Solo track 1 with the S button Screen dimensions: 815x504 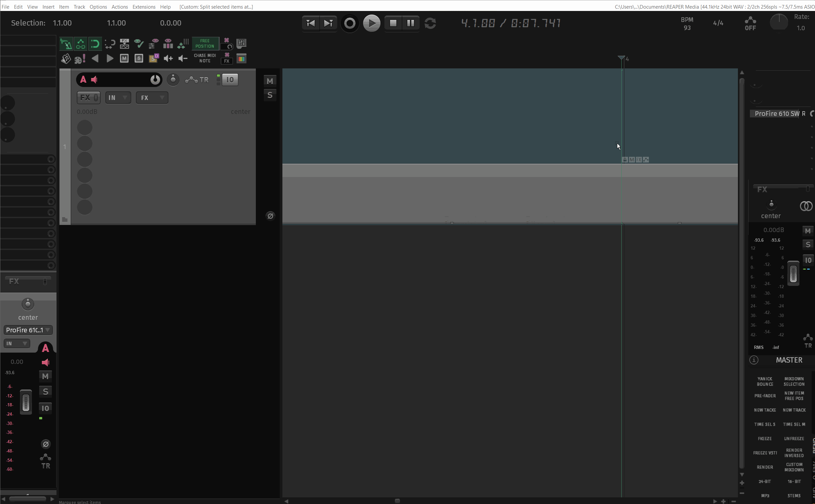(x=270, y=95)
